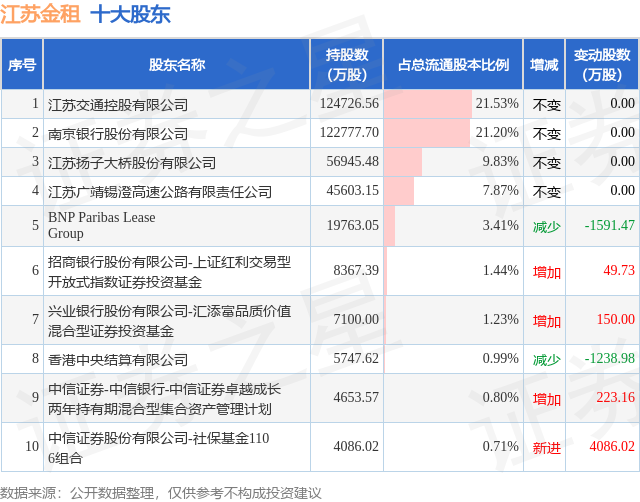Image resolution: width=640 pixels, height=502 pixels.
Task: Click the 0.99% ratio value
Action: pyautogui.click(x=500, y=358)
